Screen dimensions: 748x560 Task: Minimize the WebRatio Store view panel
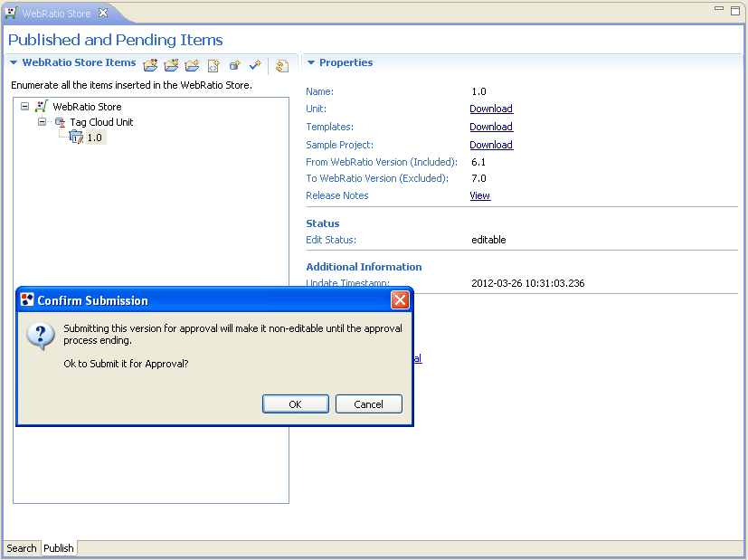(719, 8)
